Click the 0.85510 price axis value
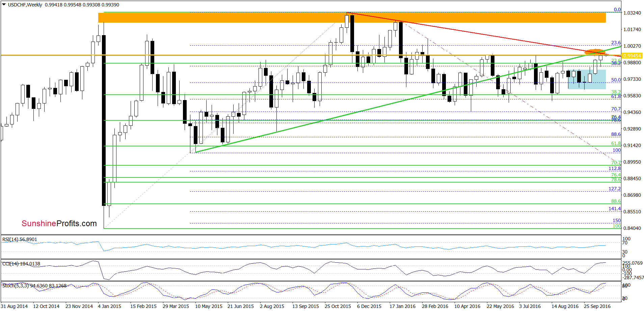 (x=632, y=212)
